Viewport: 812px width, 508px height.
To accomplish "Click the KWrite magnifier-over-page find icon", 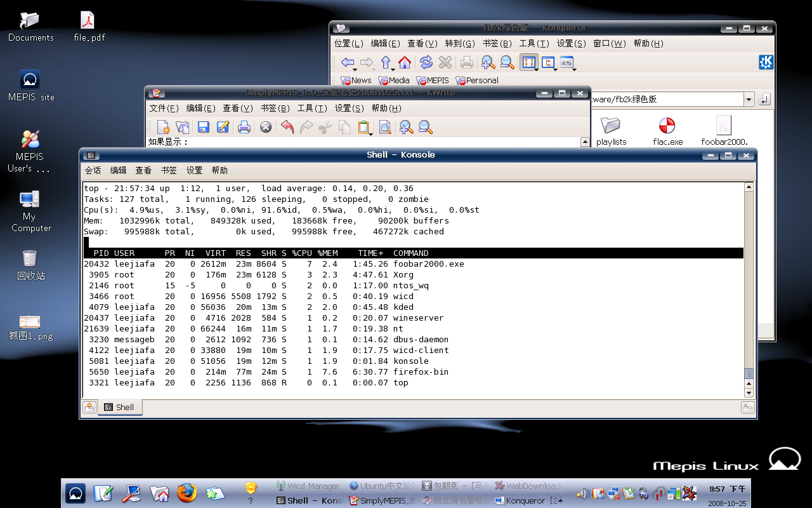I will pyautogui.click(x=385, y=127).
